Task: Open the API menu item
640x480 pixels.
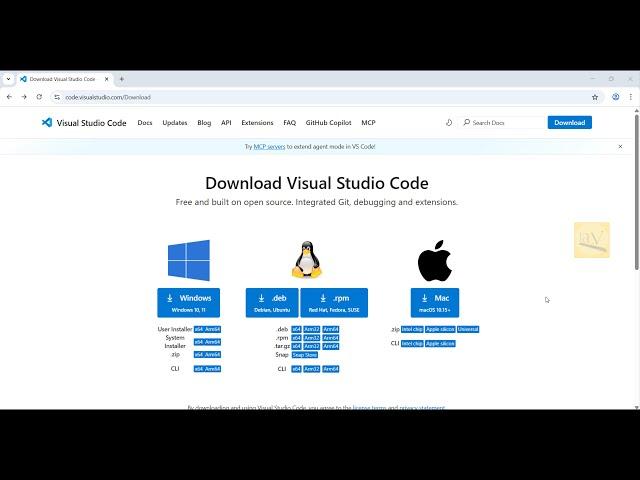Action: [x=226, y=122]
